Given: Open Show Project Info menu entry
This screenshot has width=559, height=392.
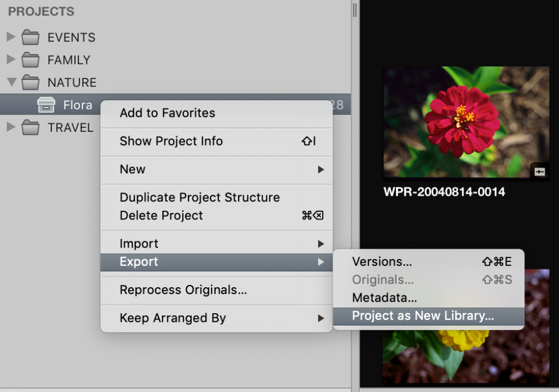Looking at the screenshot, I should [x=171, y=141].
